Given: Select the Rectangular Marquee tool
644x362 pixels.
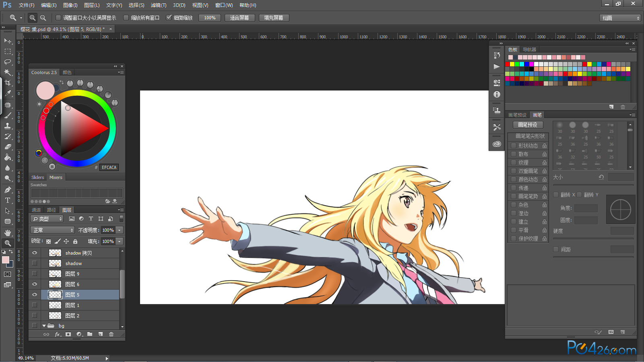Looking at the screenshot, I should coord(8,51).
